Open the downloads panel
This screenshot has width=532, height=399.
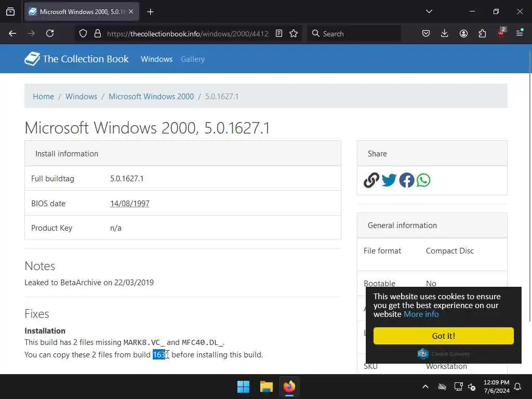[445, 33]
